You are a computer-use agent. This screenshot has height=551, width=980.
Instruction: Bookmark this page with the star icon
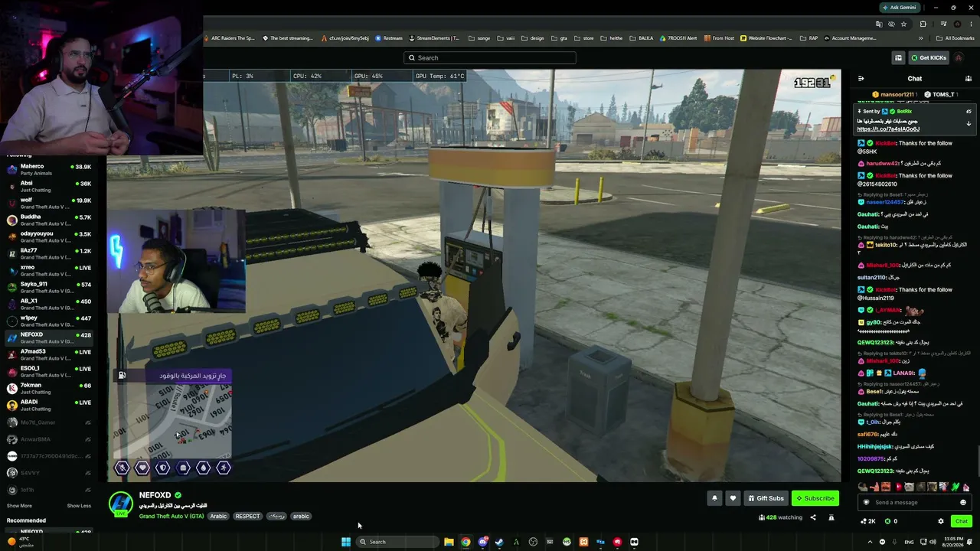click(903, 24)
